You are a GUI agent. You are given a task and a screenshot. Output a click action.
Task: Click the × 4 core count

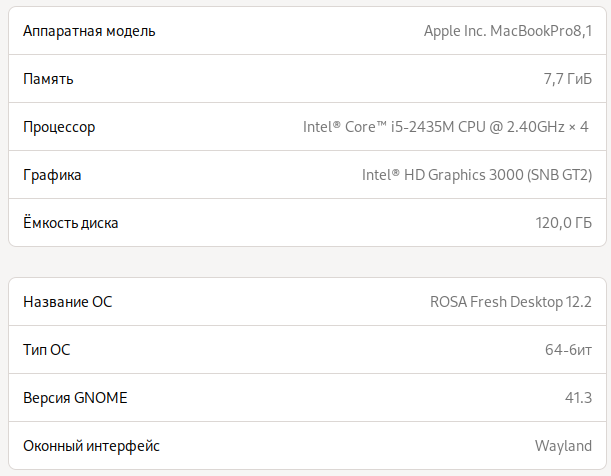(x=579, y=127)
